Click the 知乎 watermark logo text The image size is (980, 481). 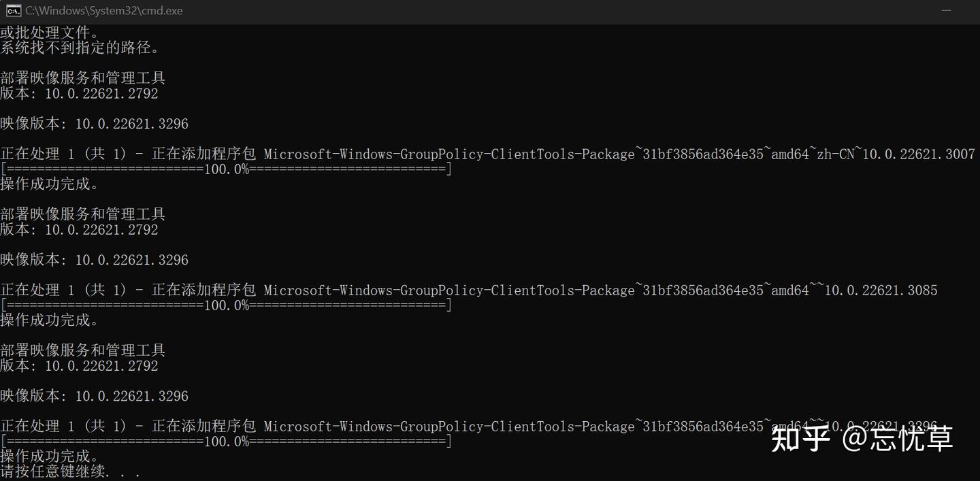801,437
